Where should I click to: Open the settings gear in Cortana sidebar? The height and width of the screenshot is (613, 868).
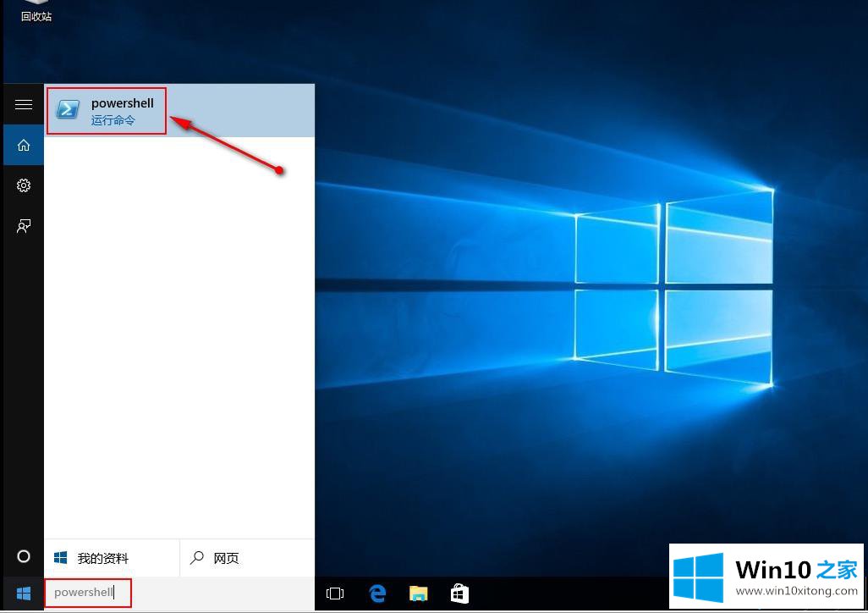coord(23,185)
